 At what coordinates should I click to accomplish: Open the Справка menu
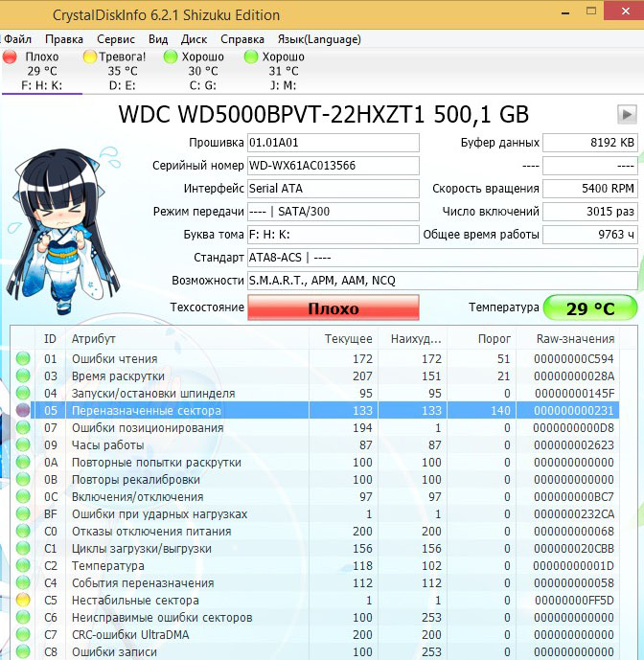(242, 39)
